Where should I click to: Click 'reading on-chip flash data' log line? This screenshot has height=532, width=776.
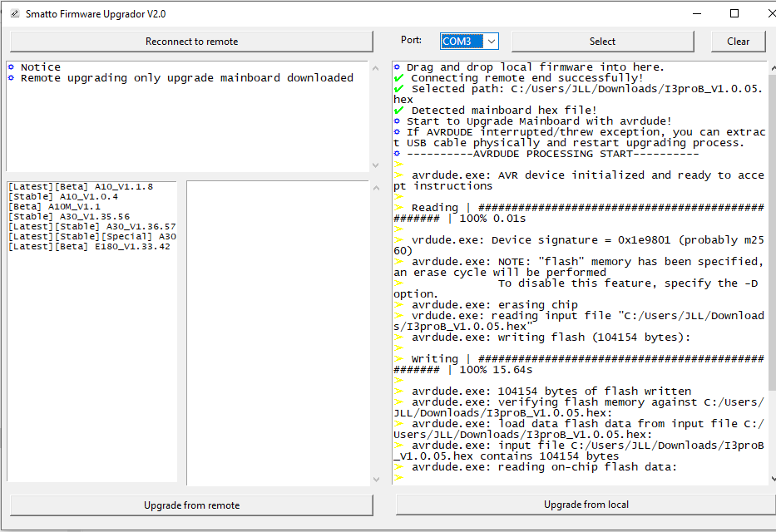pos(544,466)
